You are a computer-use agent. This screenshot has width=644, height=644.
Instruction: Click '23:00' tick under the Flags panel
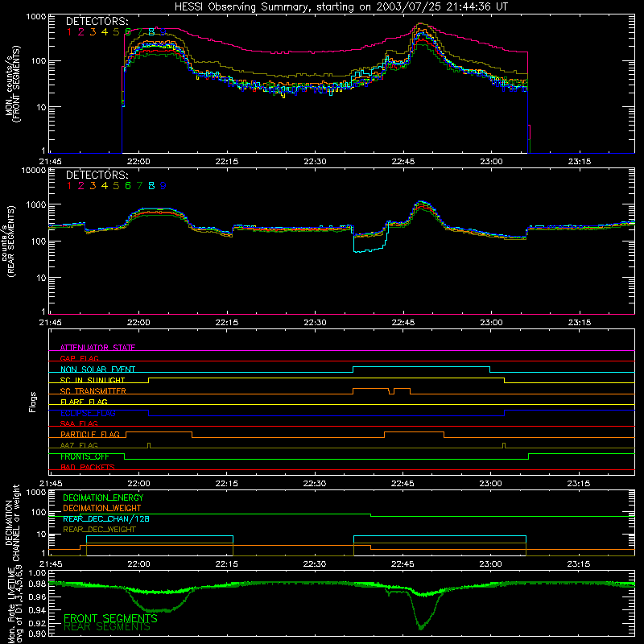tap(490, 484)
